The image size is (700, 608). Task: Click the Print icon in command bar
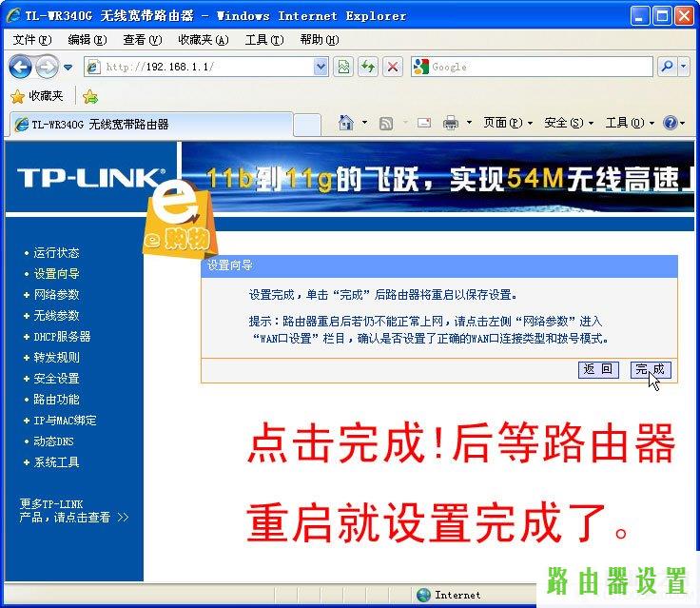point(451,123)
